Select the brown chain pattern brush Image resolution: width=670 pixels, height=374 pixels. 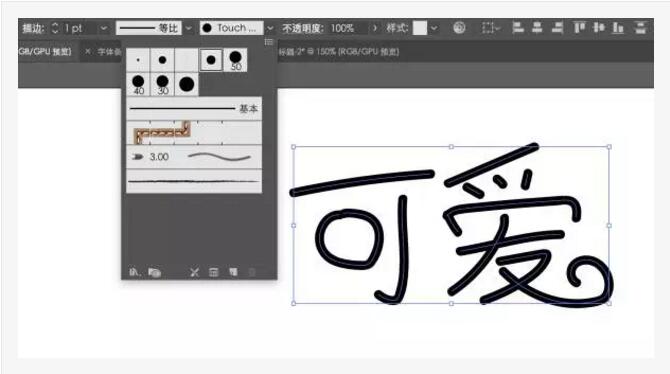194,133
